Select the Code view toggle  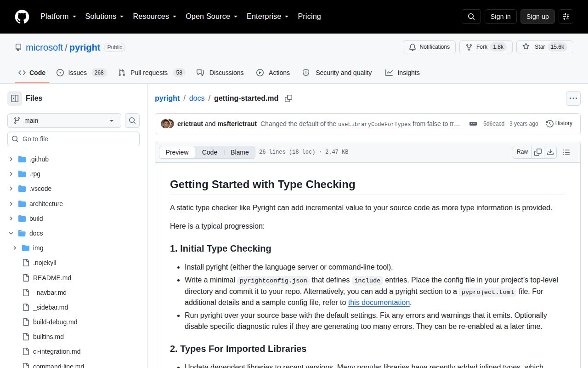pos(209,152)
